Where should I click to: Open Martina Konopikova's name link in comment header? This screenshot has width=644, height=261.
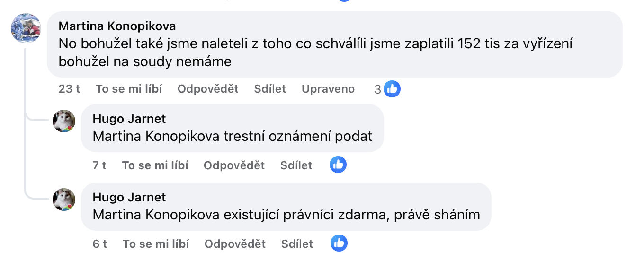point(117,26)
